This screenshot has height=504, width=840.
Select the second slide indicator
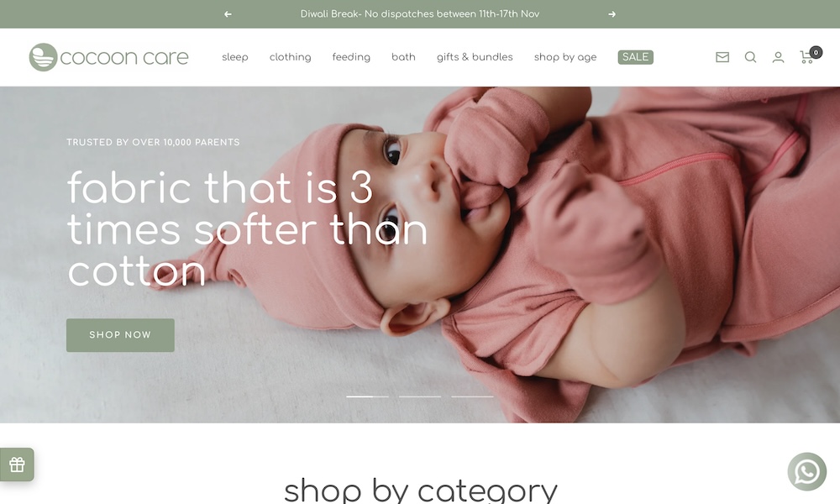[x=420, y=396]
